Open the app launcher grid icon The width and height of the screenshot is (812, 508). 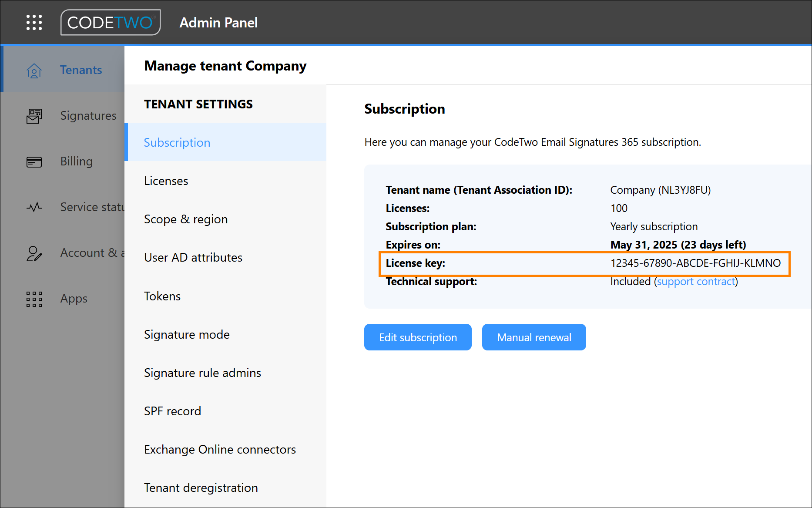[34, 23]
